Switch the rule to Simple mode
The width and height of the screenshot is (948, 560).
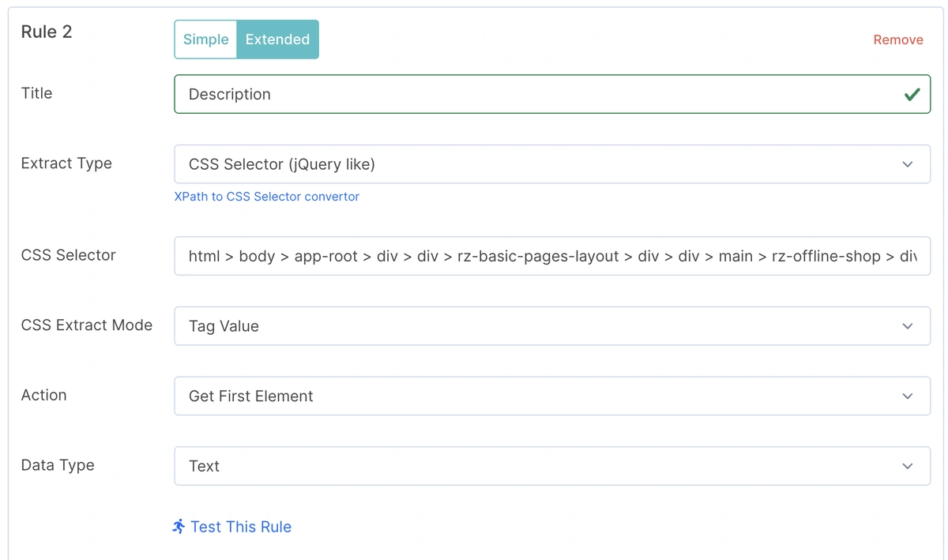coord(205,39)
